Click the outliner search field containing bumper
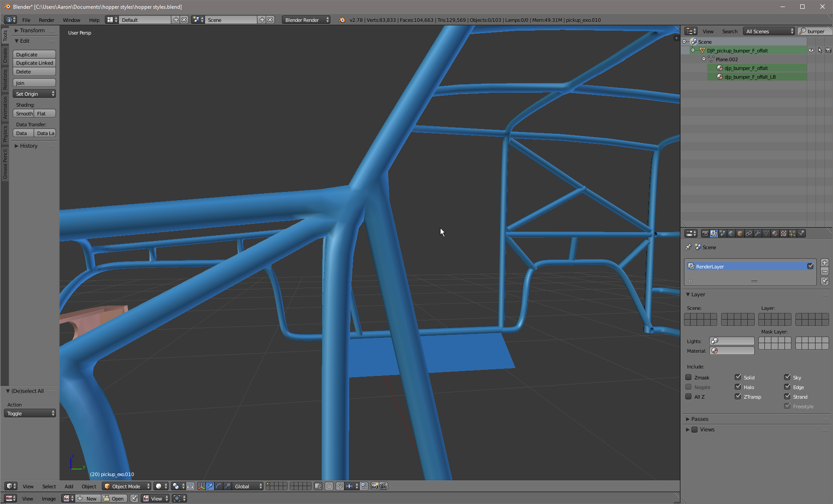This screenshot has height=504, width=833. click(x=816, y=31)
